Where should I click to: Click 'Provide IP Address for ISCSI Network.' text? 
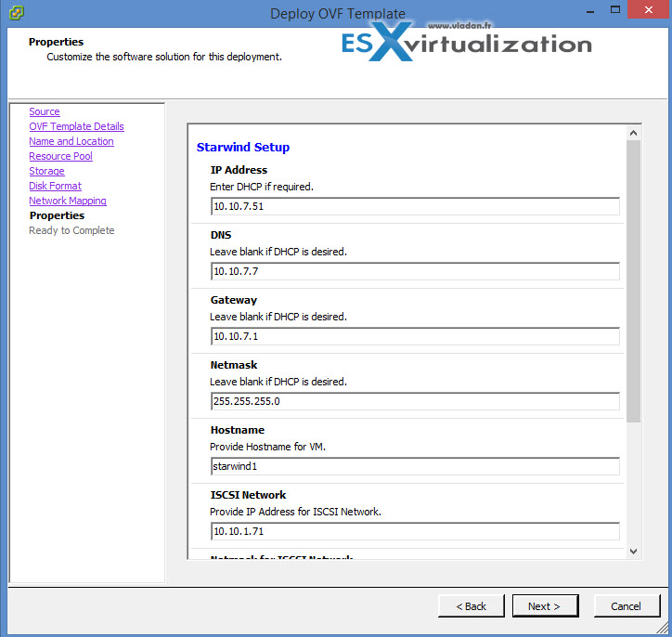point(295,512)
